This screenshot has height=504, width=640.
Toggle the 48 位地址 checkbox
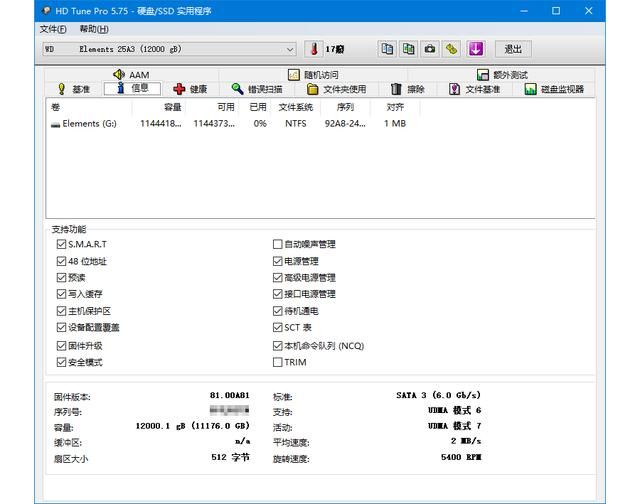(x=61, y=261)
